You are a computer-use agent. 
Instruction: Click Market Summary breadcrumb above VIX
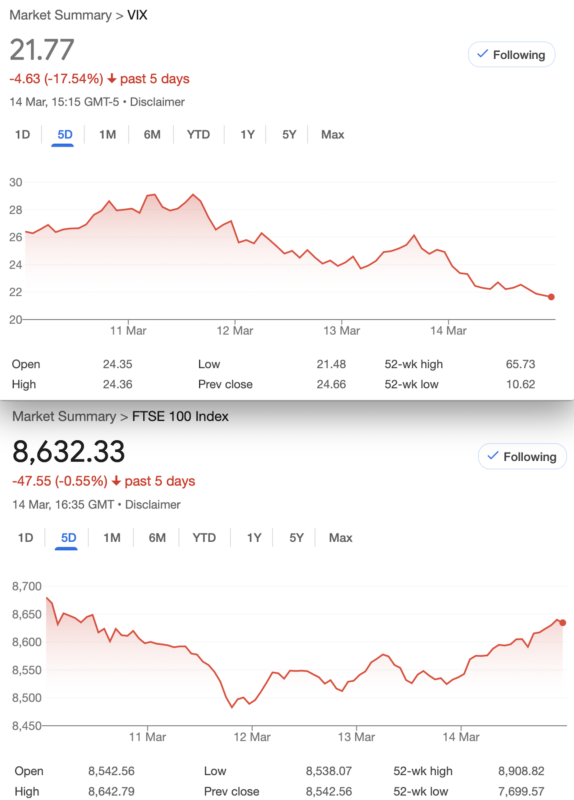pyautogui.click(x=60, y=15)
